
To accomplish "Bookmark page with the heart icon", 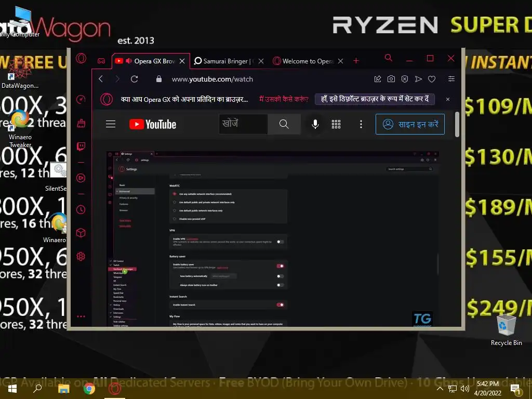I will [x=432, y=79].
